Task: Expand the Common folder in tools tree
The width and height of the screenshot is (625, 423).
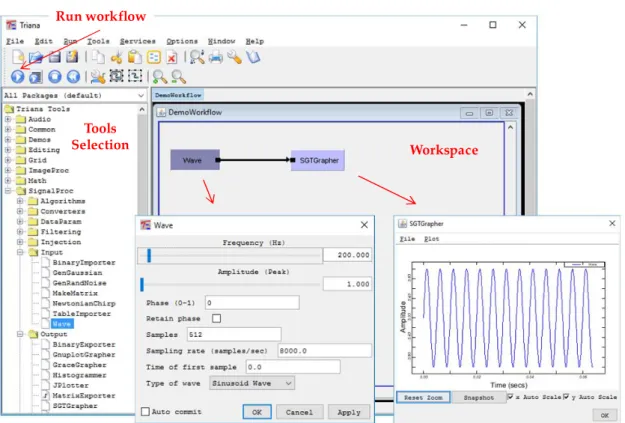Action: coord(8,130)
